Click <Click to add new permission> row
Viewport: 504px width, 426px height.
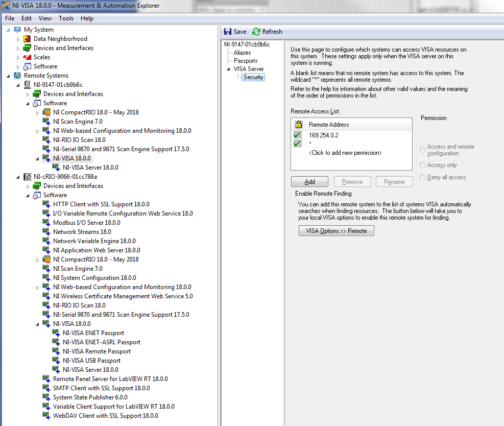click(345, 153)
